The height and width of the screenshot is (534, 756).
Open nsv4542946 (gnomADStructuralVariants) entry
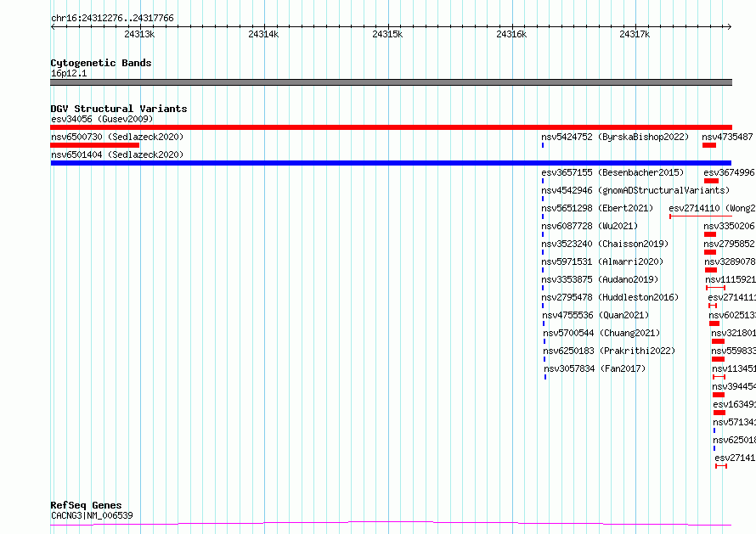tap(635, 190)
